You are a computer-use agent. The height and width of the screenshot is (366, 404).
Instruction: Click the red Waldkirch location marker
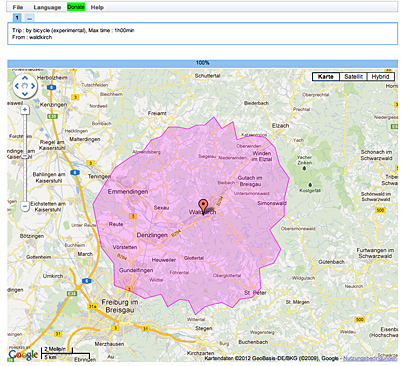tap(203, 207)
